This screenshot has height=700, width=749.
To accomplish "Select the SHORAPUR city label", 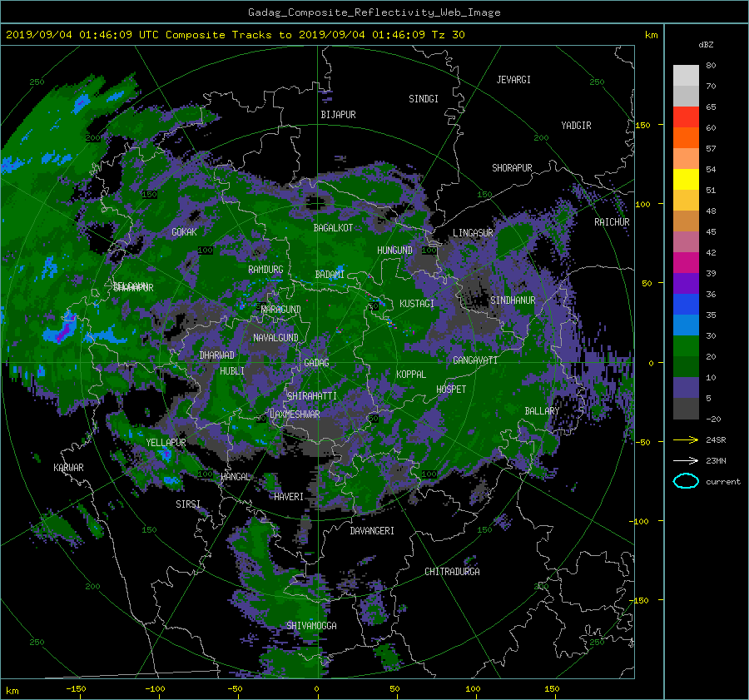I will (x=512, y=168).
